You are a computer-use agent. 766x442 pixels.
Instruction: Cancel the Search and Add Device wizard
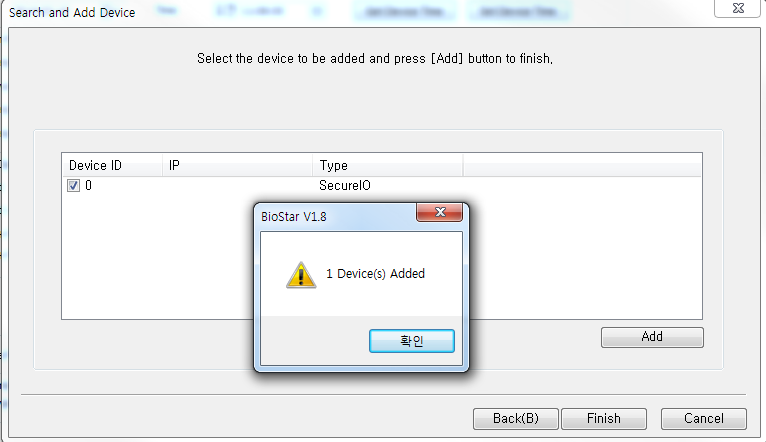pos(703,419)
